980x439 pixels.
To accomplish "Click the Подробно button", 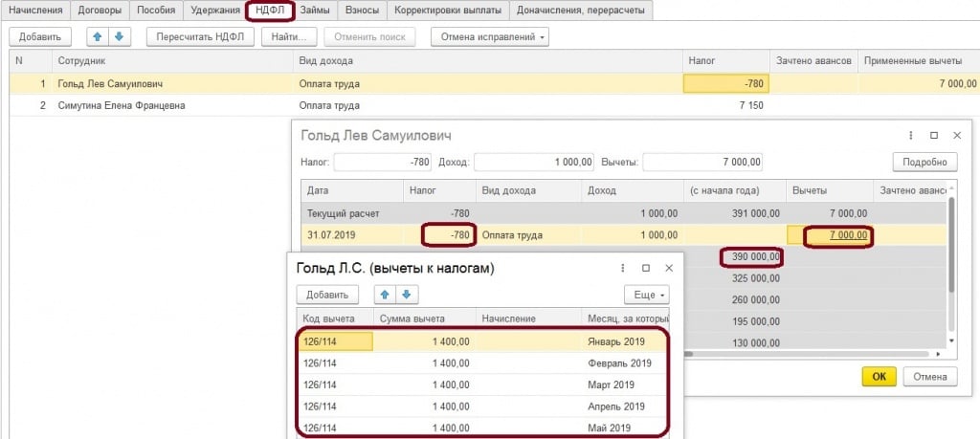I will pos(924,162).
